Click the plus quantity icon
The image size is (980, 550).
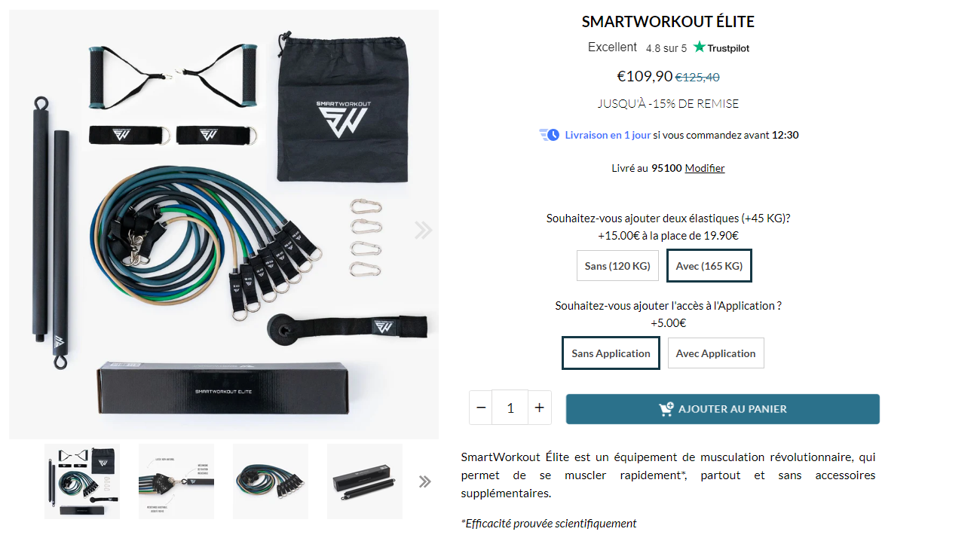(x=540, y=408)
